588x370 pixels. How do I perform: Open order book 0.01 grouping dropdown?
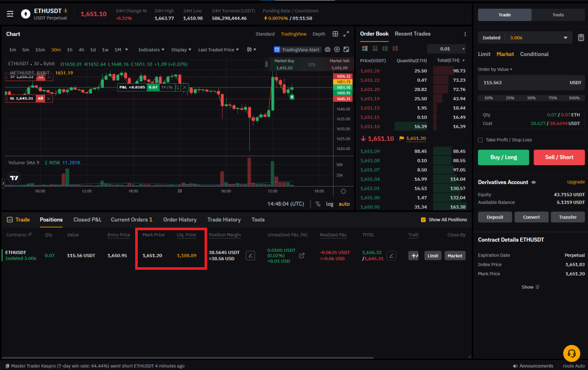pyautogui.click(x=447, y=49)
